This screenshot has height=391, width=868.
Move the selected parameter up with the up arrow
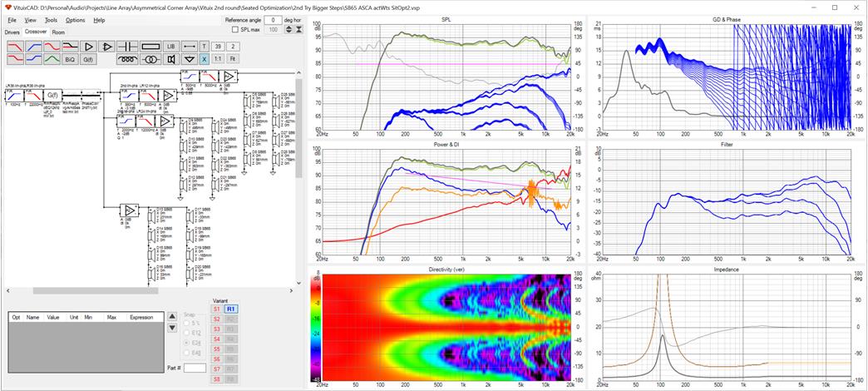pos(172,315)
